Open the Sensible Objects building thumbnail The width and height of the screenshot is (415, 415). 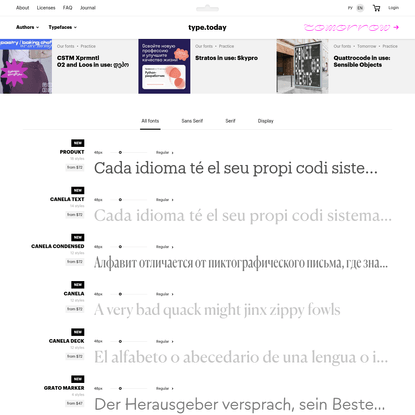pos(303,66)
